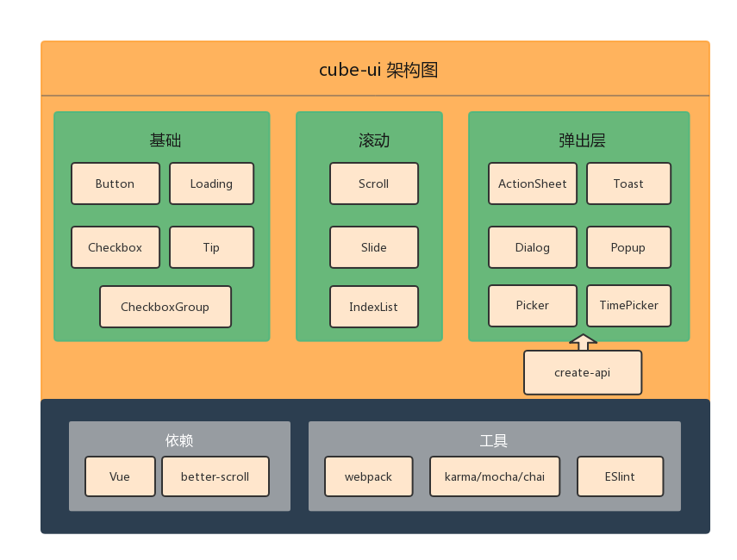The width and height of the screenshot is (737, 560).
Task: Open the Dialog component box
Action: (x=533, y=247)
